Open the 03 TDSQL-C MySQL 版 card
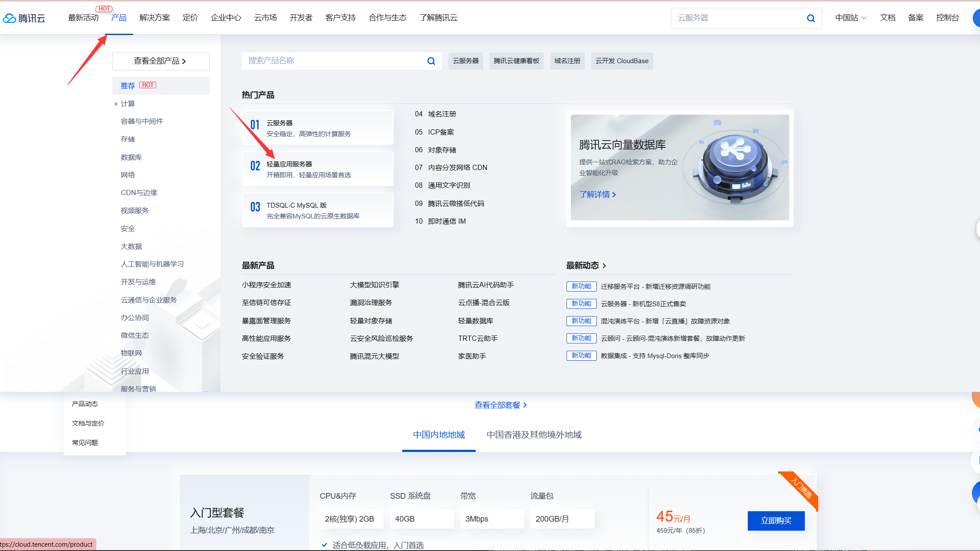 [318, 210]
